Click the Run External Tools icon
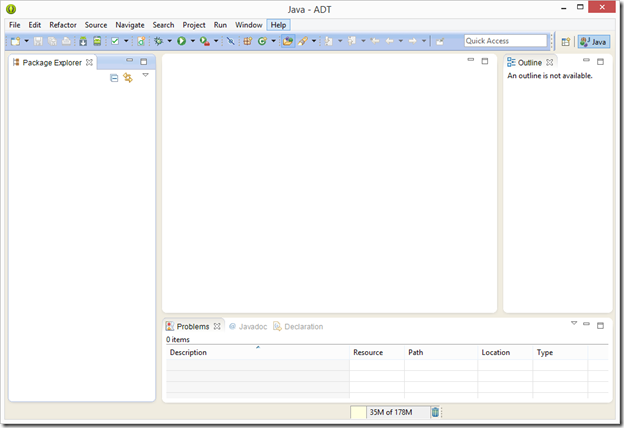 (205, 41)
